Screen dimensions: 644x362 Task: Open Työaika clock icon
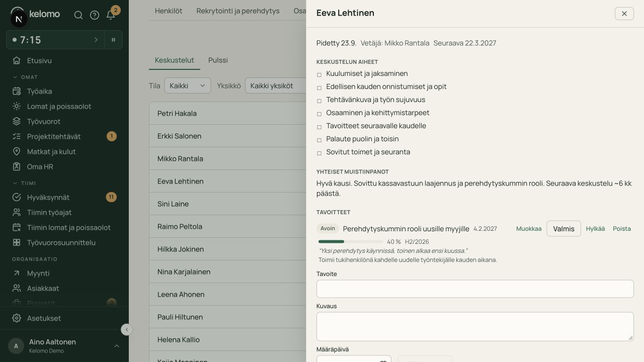point(17,91)
